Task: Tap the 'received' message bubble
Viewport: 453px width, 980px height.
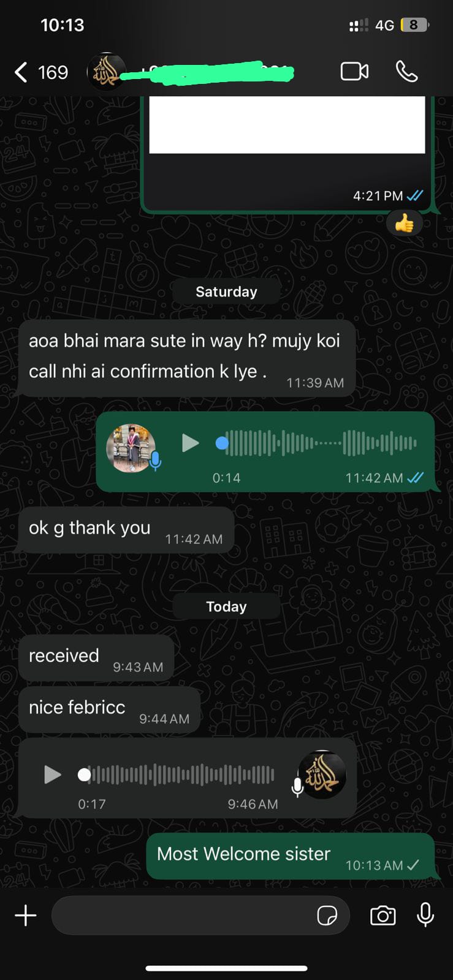Action: 96,658
